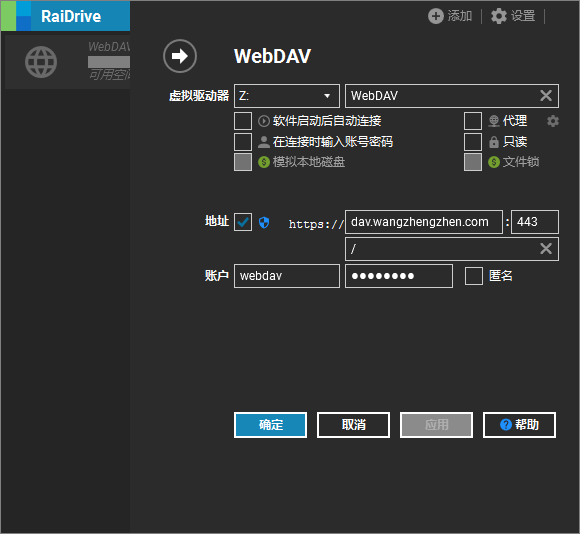580x534 pixels.
Task: Click the 443 port field
Action: coord(535,222)
